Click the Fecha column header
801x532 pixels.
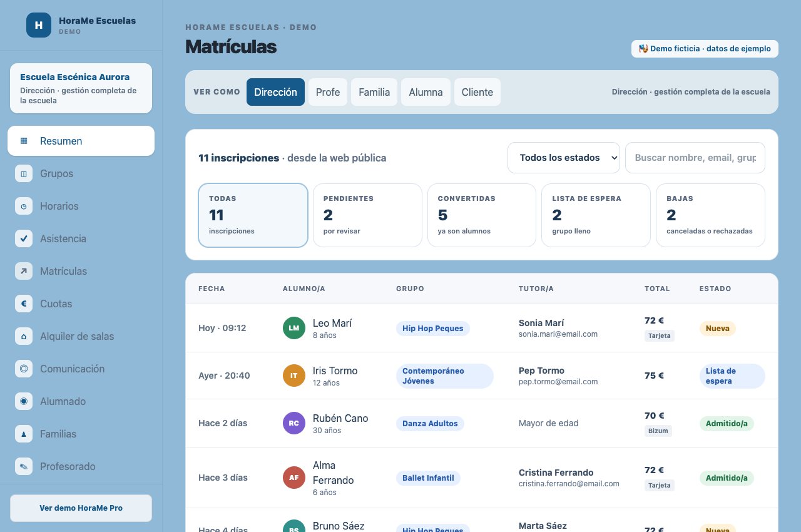coord(212,289)
